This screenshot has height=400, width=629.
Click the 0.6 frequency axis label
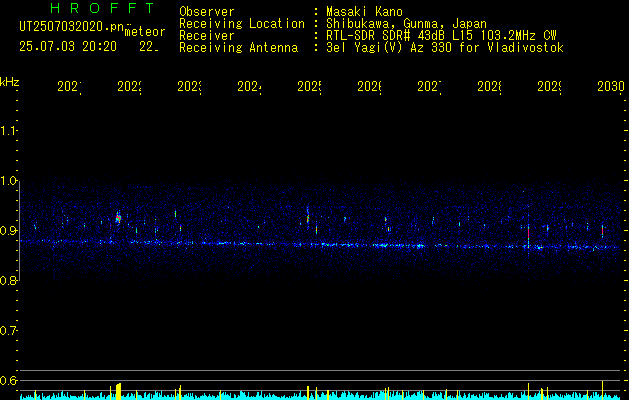click(9, 380)
